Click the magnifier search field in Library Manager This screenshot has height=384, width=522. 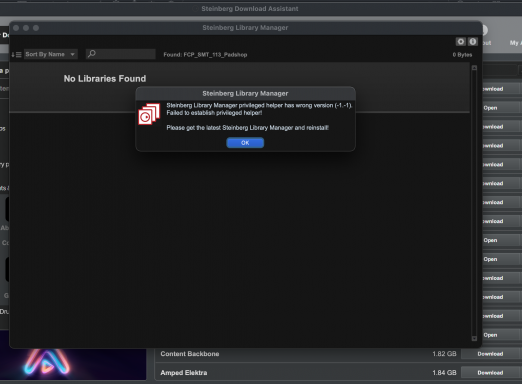tap(121, 54)
